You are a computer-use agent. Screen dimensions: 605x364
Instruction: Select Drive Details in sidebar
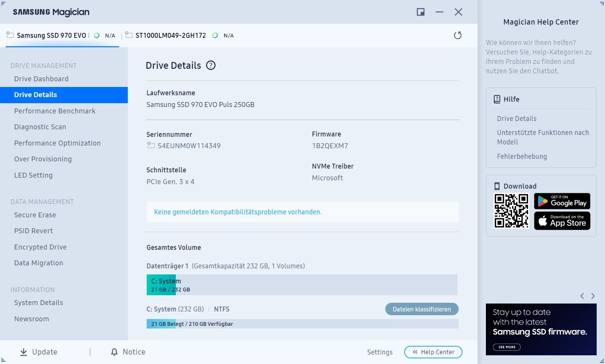coord(64,95)
